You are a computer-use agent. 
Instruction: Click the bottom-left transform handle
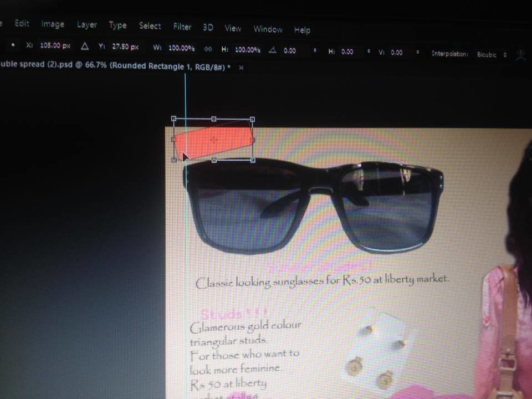[174, 160]
